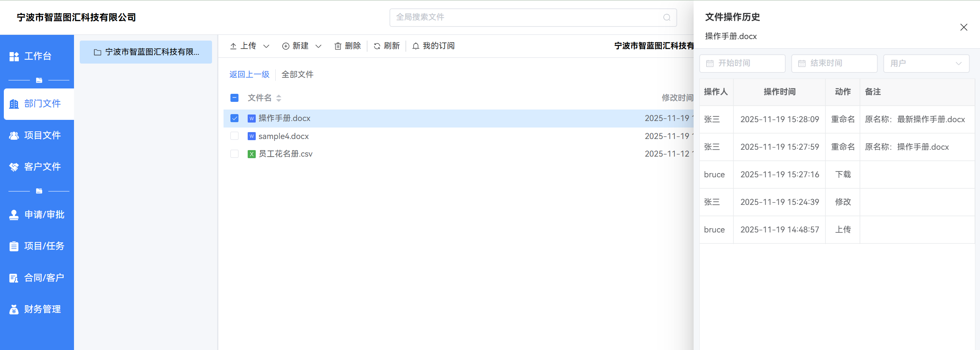
Task: Uncheck the 操作手册.docx checkbox
Action: coord(235,118)
